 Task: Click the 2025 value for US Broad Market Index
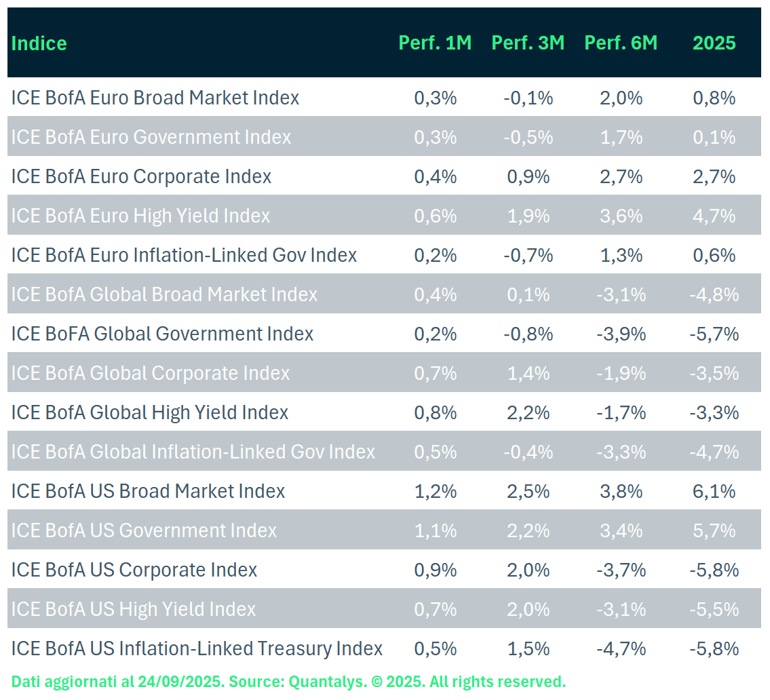(x=714, y=491)
